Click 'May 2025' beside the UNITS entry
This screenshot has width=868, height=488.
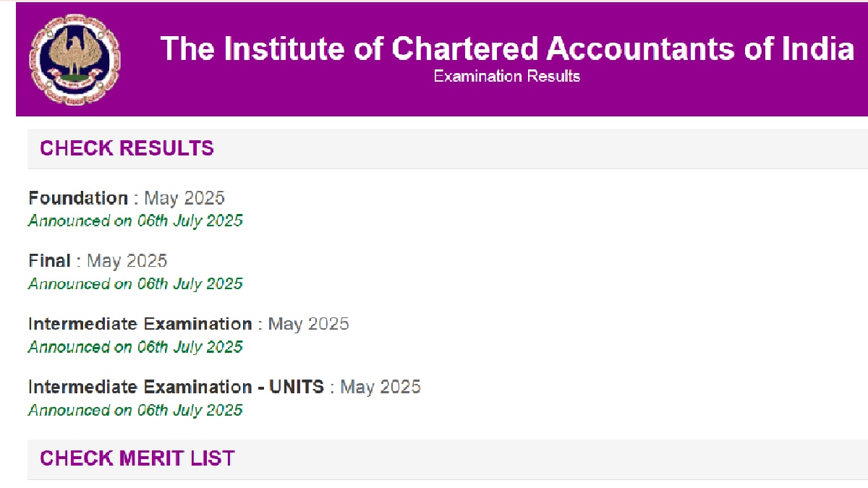(380, 387)
